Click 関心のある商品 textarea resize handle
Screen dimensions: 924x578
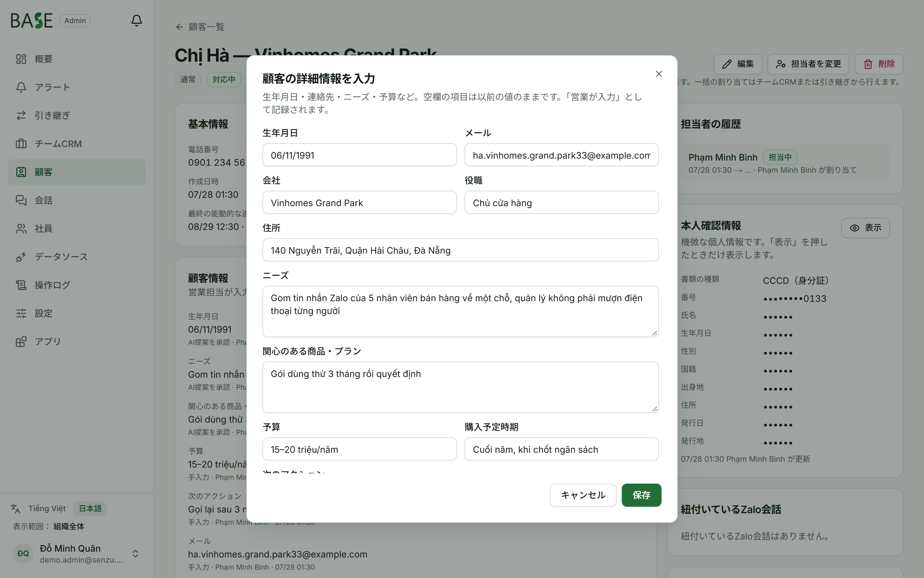[x=654, y=409]
